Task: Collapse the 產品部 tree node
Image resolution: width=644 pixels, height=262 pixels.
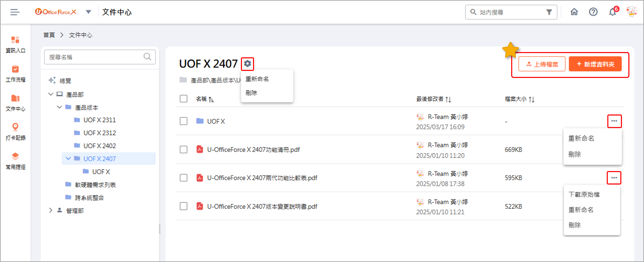Action: (51, 94)
